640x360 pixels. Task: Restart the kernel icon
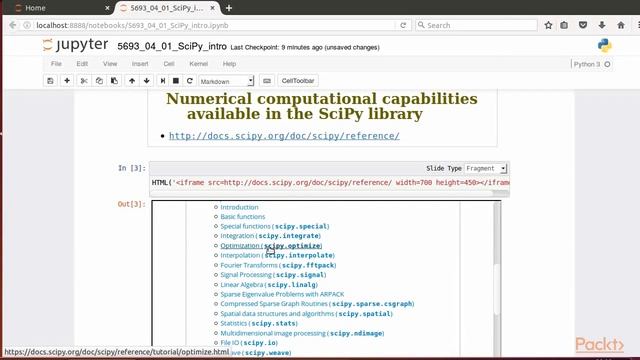coord(189,81)
